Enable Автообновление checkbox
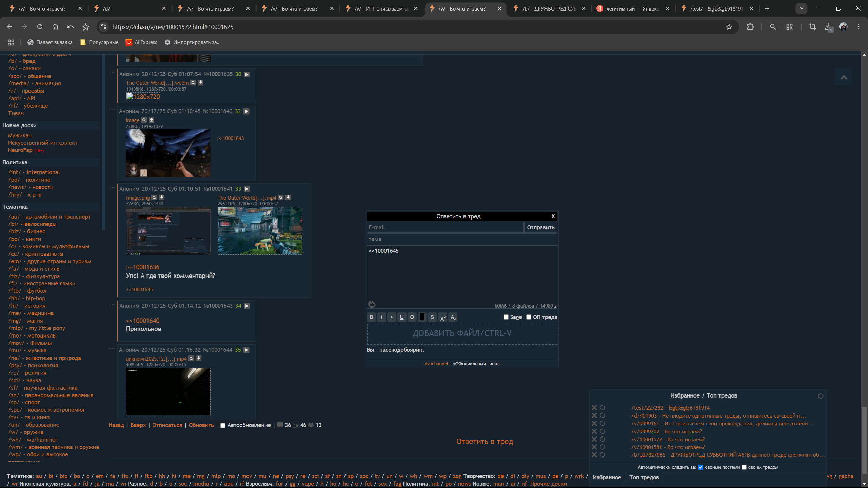868x488 pixels. coord(223,425)
